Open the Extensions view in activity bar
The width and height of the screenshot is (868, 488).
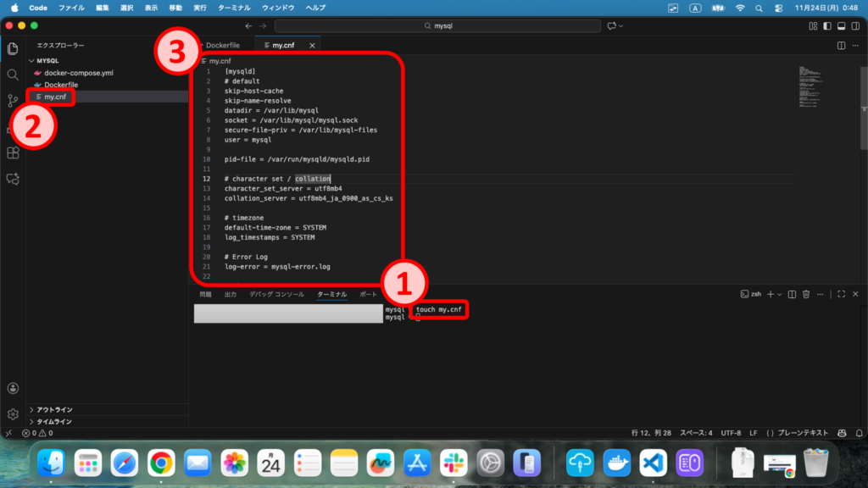click(13, 153)
